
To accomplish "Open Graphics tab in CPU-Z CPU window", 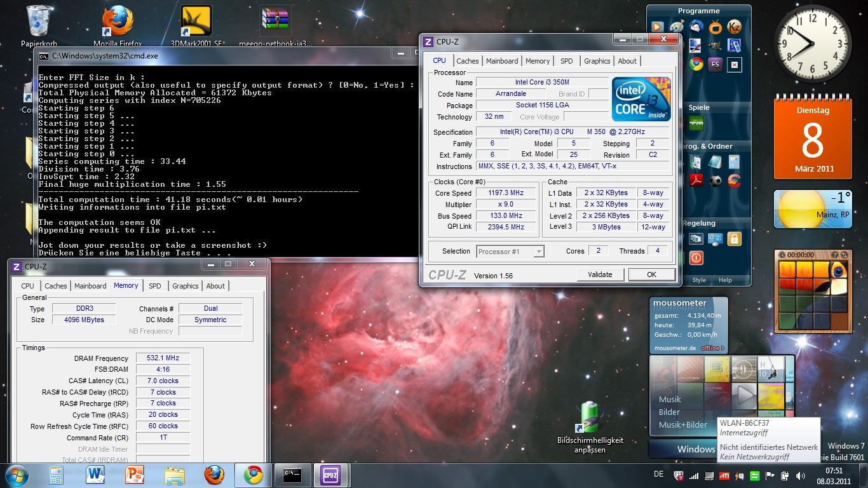I will coord(597,61).
